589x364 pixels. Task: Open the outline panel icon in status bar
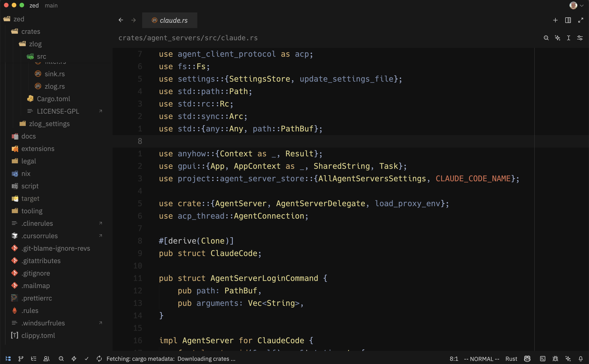click(34, 359)
